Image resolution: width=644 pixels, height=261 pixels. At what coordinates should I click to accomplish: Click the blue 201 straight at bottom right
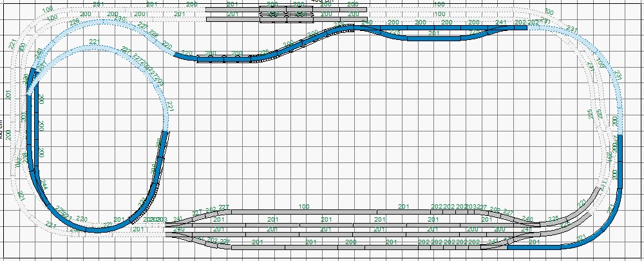click(533, 247)
